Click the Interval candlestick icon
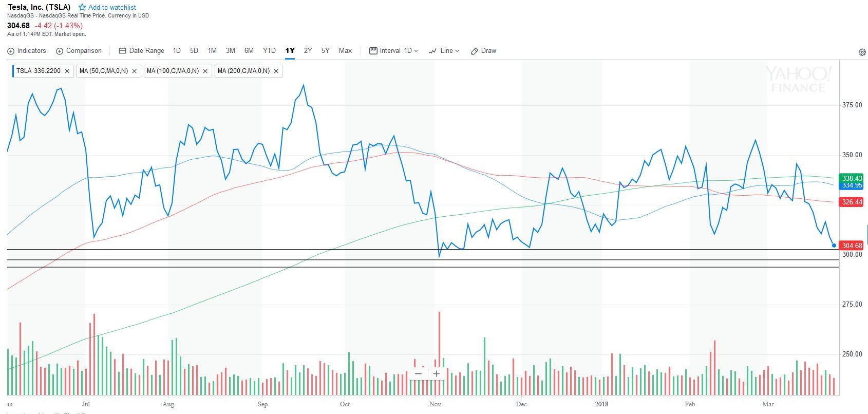The image size is (868, 414). [373, 51]
